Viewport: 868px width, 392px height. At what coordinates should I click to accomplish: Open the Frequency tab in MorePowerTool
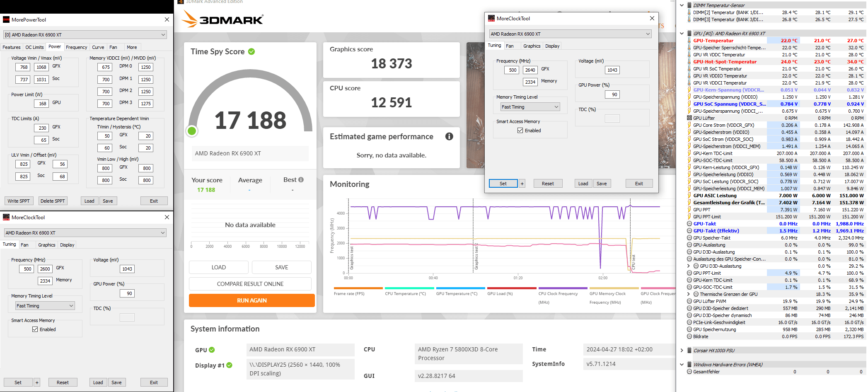pyautogui.click(x=77, y=47)
